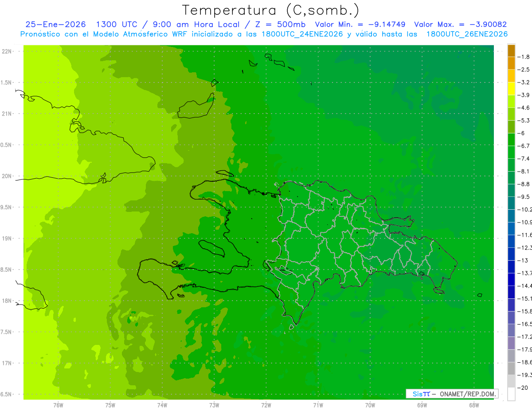
Task: Click the '-20' legend value
Action: coord(523,388)
